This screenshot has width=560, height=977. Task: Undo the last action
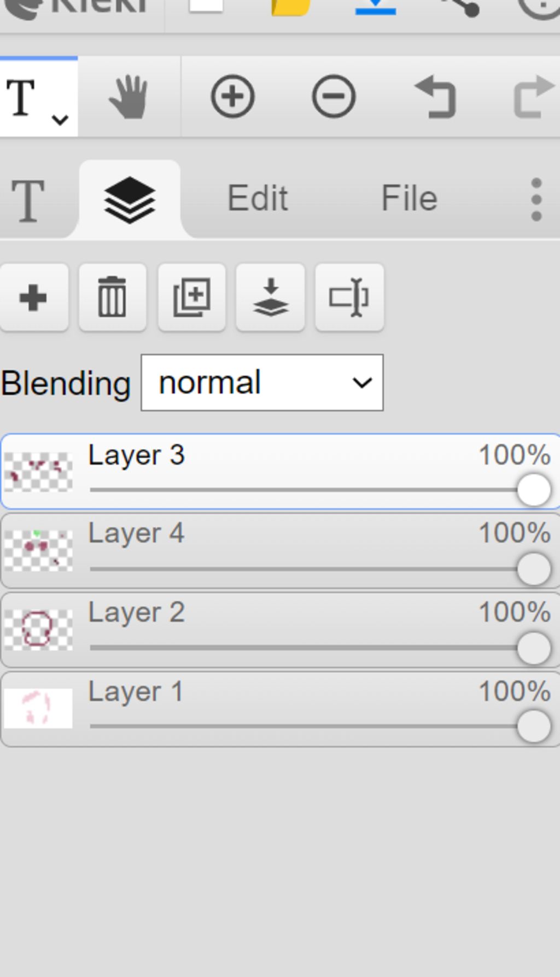coord(435,97)
